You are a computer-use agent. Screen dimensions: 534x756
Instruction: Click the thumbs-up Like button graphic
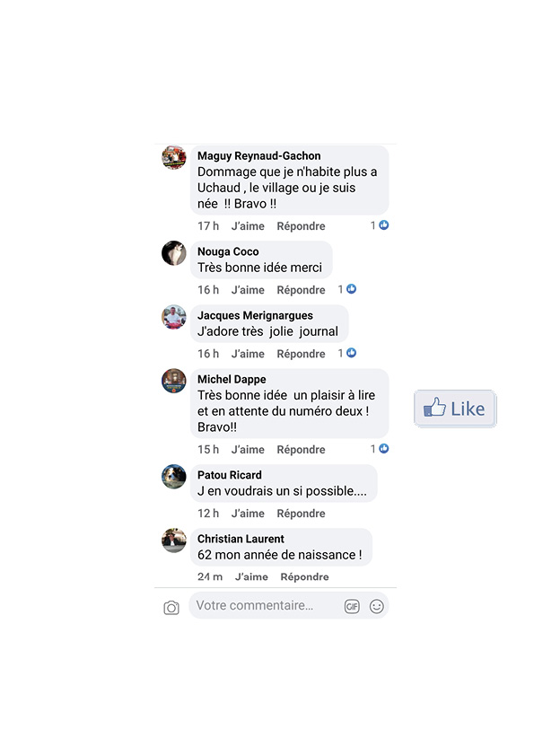tap(455, 409)
